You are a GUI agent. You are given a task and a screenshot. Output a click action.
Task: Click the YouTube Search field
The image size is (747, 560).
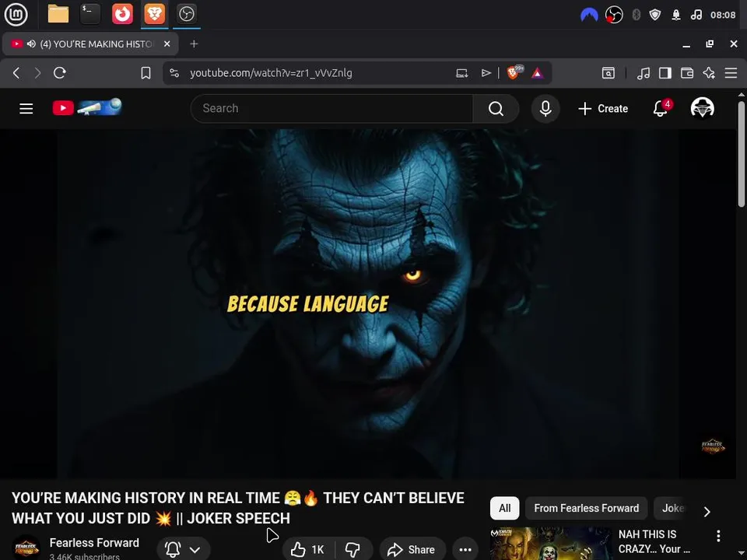331,109
